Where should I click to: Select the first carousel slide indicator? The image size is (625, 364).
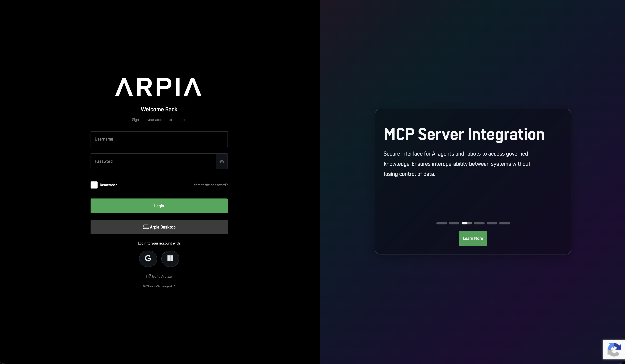(x=441, y=223)
